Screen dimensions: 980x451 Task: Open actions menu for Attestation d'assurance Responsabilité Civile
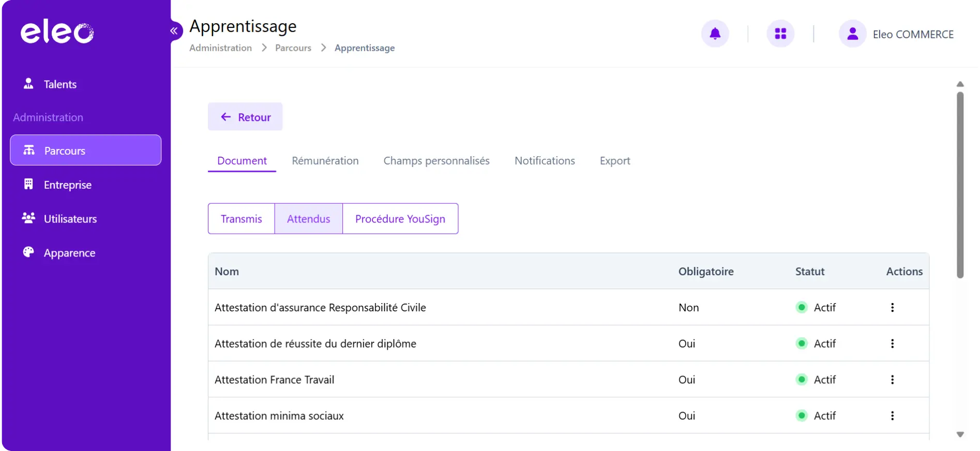point(892,307)
